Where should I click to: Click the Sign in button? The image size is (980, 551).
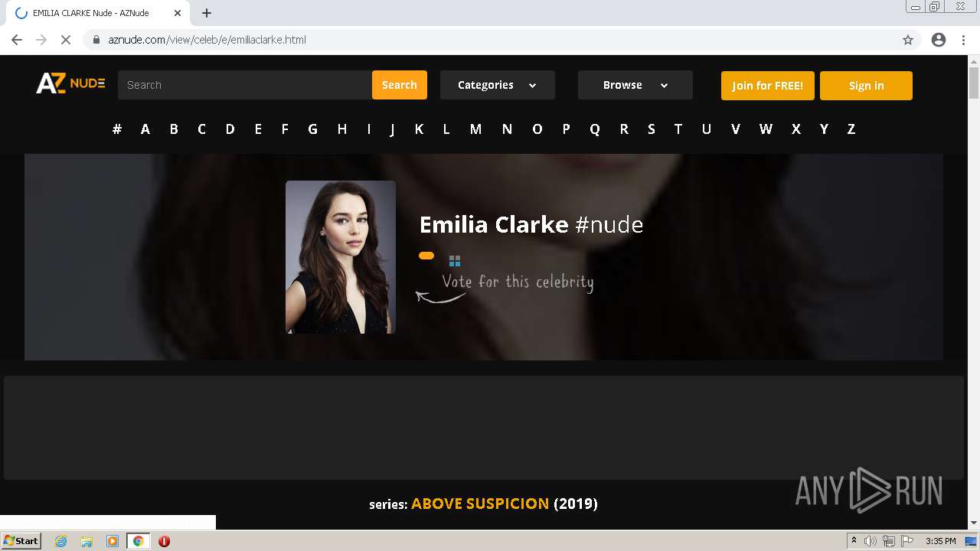(866, 86)
